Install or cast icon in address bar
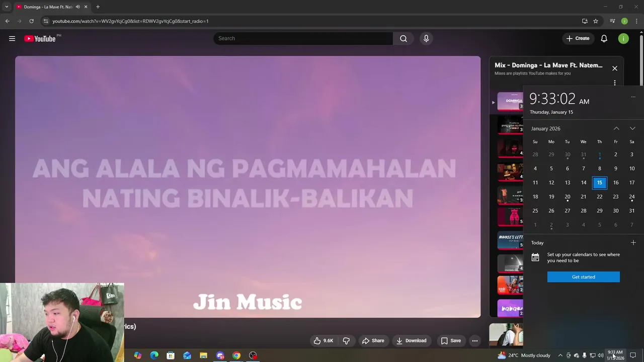Viewport: 644px width, 362px height. coord(585,21)
